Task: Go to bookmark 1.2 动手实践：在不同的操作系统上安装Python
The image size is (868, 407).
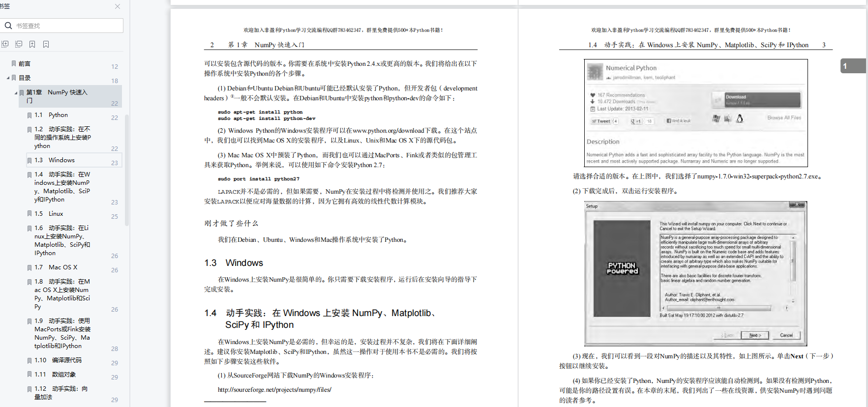Action: [62, 138]
